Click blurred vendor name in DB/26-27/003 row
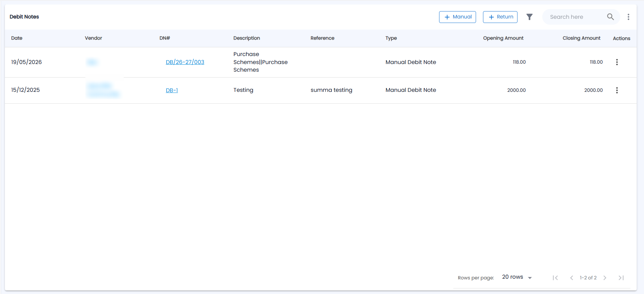This screenshot has width=644, height=294. pyautogui.click(x=92, y=62)
